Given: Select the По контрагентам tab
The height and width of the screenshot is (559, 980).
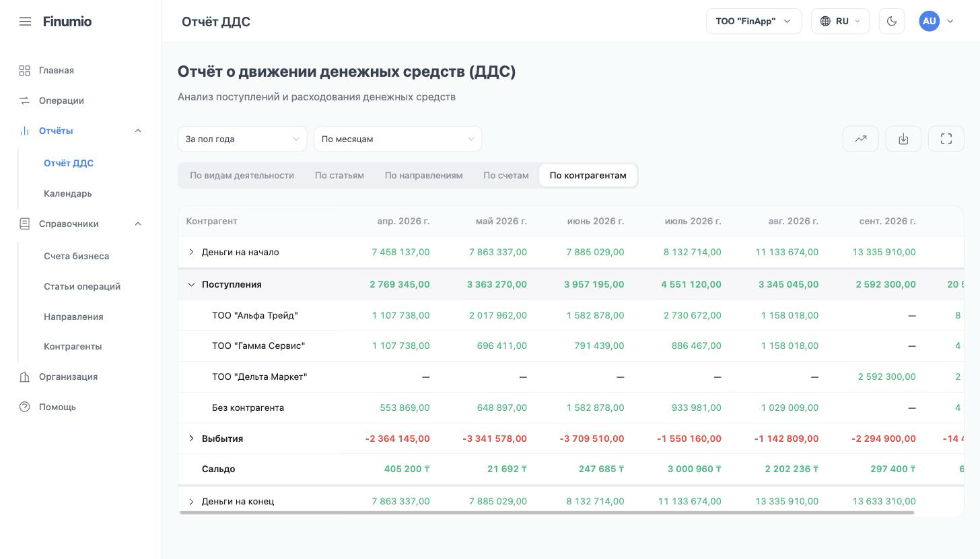Looking at the screenshot, I should [588, 175].
